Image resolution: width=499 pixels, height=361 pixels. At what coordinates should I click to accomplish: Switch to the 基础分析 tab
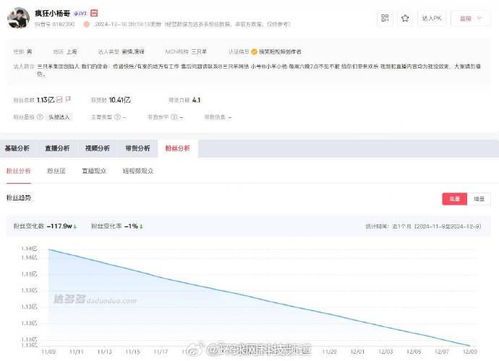pos(17,148)
